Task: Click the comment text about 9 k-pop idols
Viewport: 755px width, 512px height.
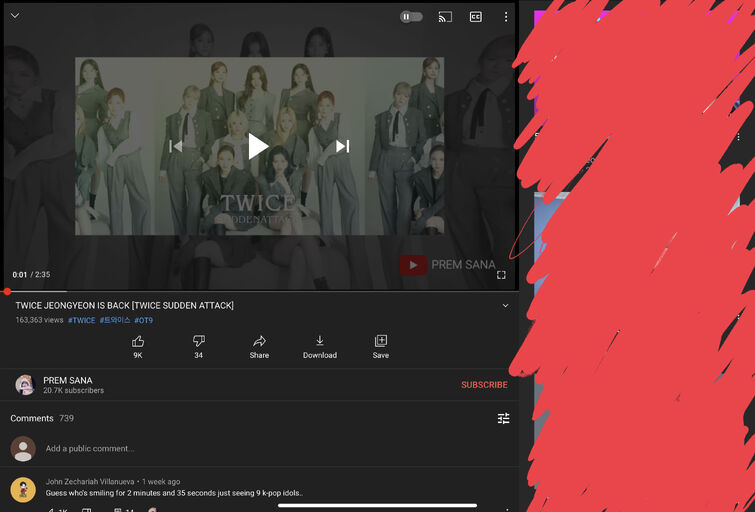Action: click(174, 493)
